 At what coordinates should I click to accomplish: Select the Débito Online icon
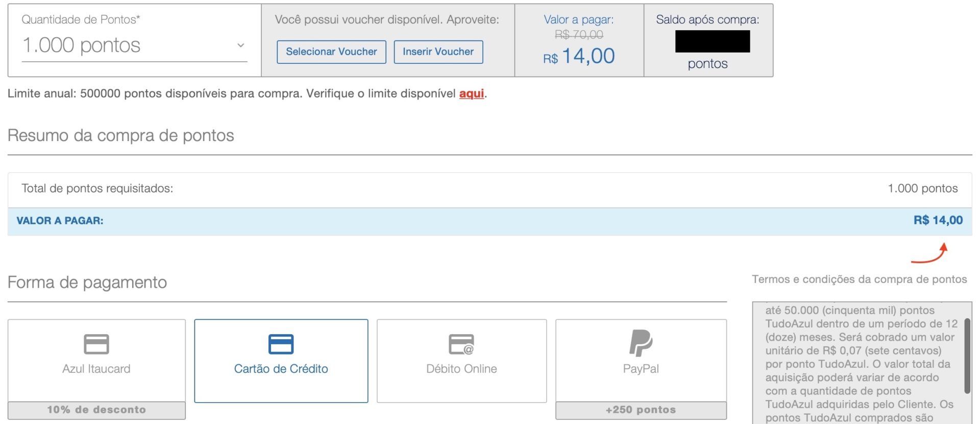[461, 344]
